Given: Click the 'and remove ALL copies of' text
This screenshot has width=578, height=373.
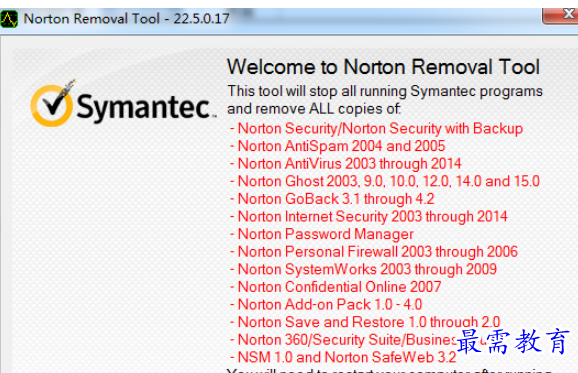Looking at the screenshot, I should point(314,109).
